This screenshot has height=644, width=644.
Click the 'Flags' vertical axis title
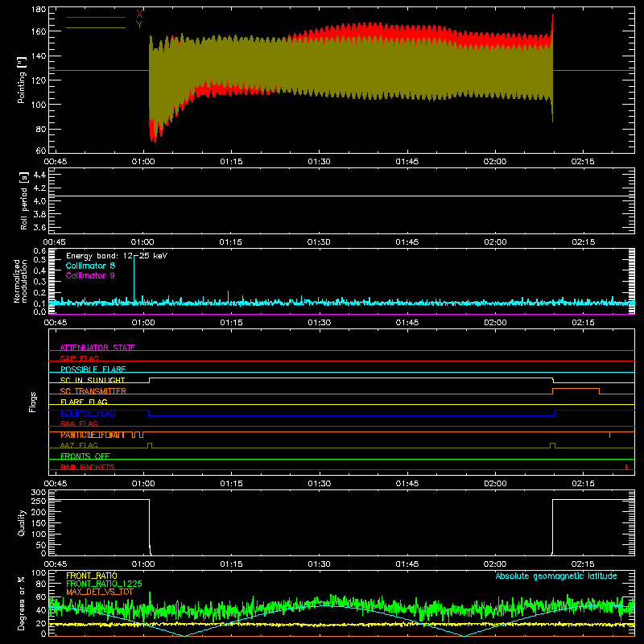[33, 402]
